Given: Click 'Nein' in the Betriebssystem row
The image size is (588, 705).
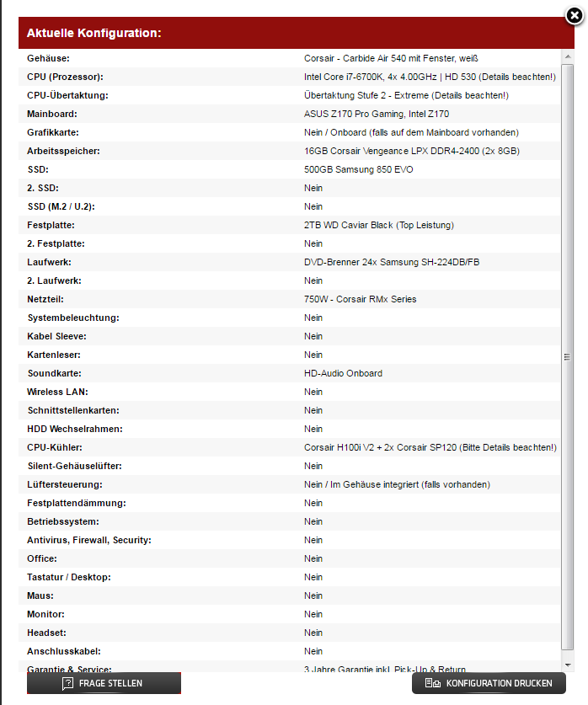Looking at the screenshot, I should 313,521.
